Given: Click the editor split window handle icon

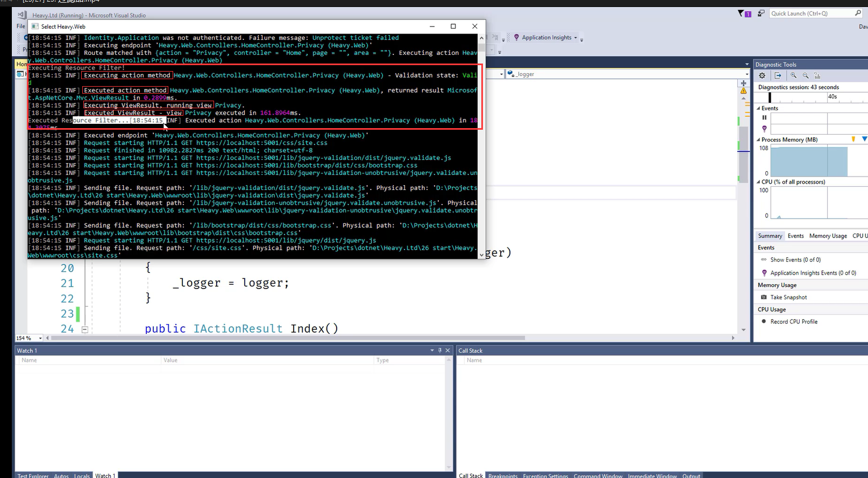Looking at the screenshot, I should pyautogui.click(x=743, y=83).
